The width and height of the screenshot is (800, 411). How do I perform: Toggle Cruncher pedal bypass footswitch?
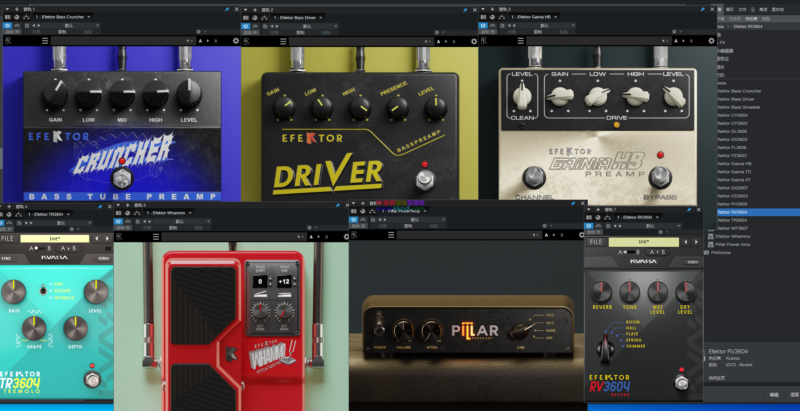(x=121, y=178)
